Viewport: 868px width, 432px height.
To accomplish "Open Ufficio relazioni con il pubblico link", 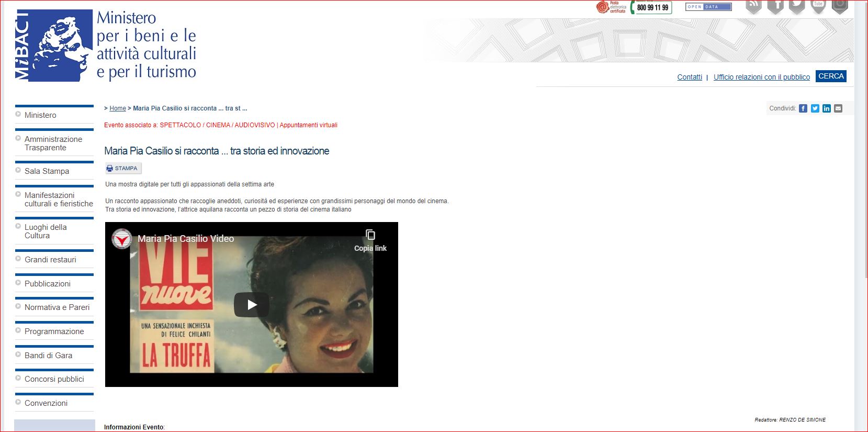I will 761,77.
